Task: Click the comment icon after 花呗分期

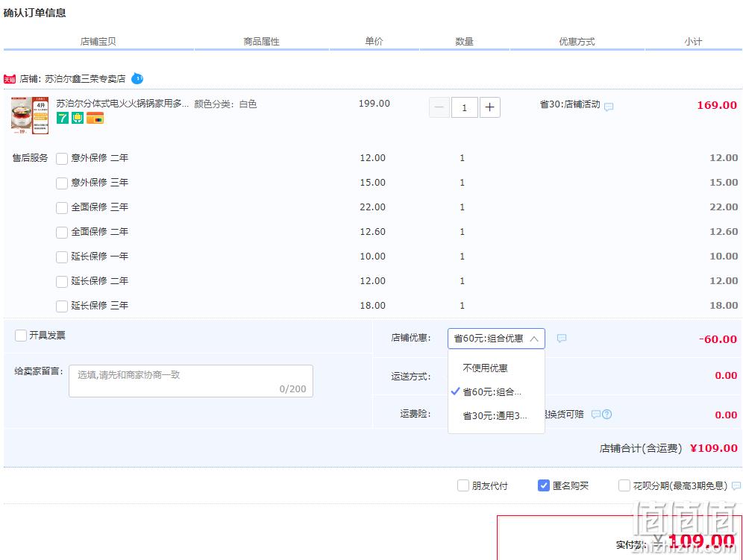Action: (x=736, y=485)
